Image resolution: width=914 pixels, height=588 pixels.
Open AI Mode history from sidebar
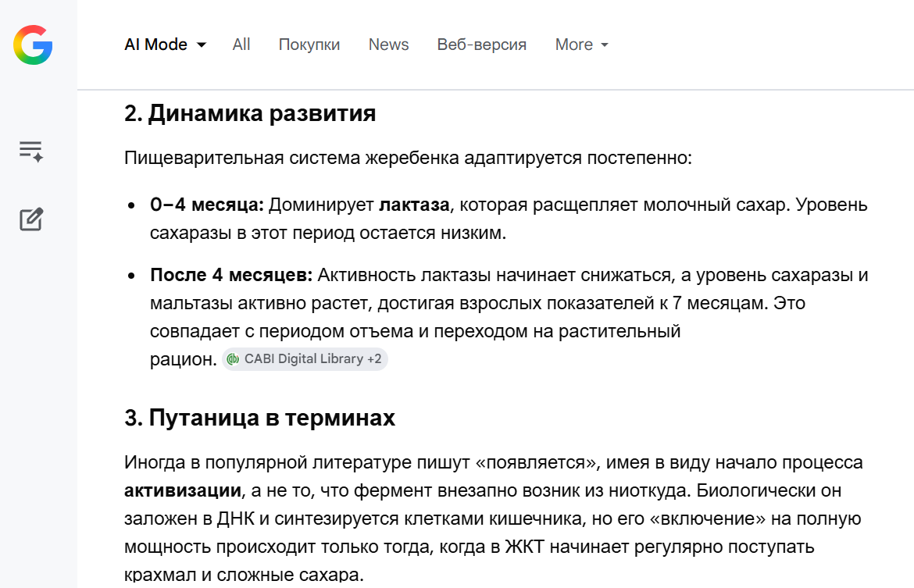[31, 151]
